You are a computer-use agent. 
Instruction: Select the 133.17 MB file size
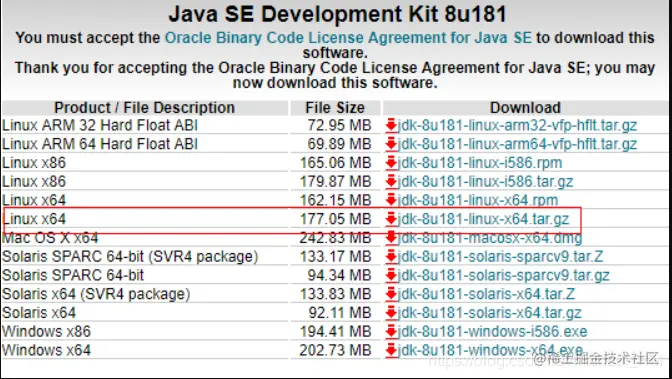pyautogui.click(x=336, y=256)
